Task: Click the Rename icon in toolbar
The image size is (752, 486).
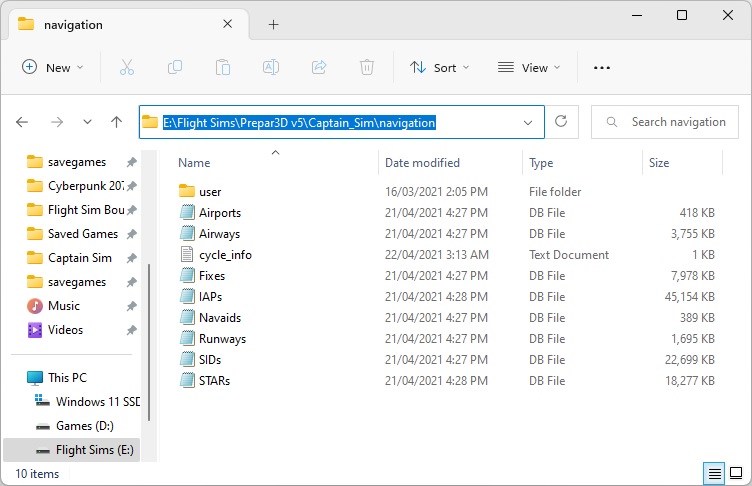Action: pyautogui.click(x=271, y=67)
